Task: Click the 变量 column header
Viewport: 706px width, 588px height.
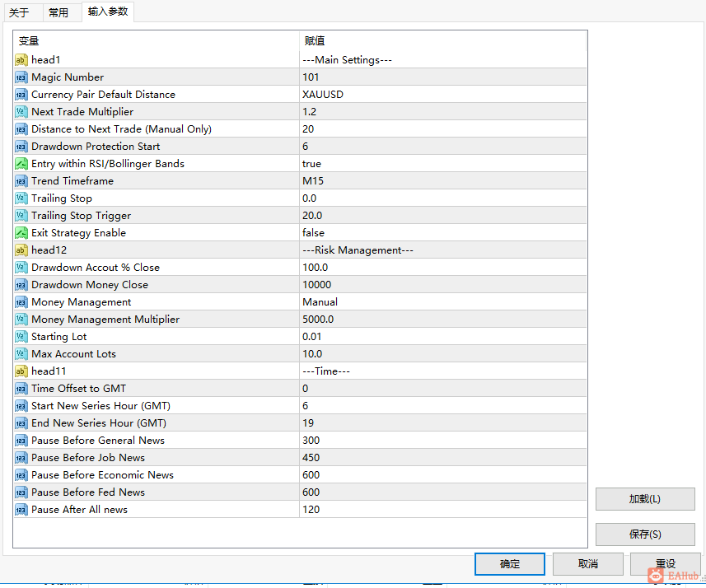Action: click(157, 41)
